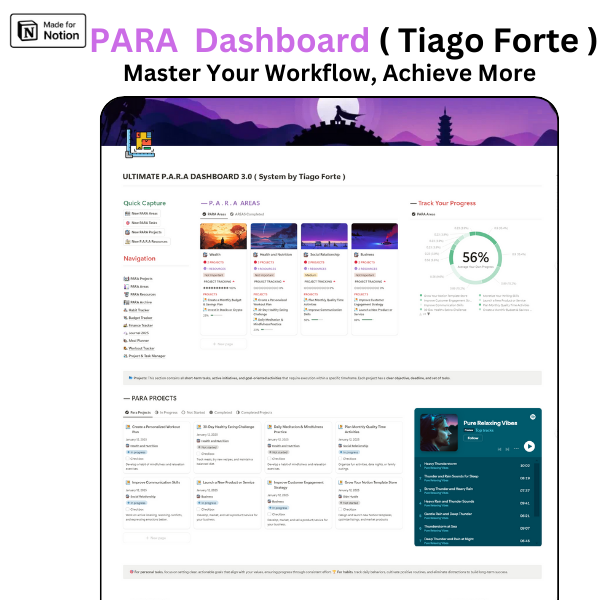Tick the checkbox on Plan Monthly Quality Time Activities
The image size is (600, 600).
pyautogui.click(x=340, y=458)
